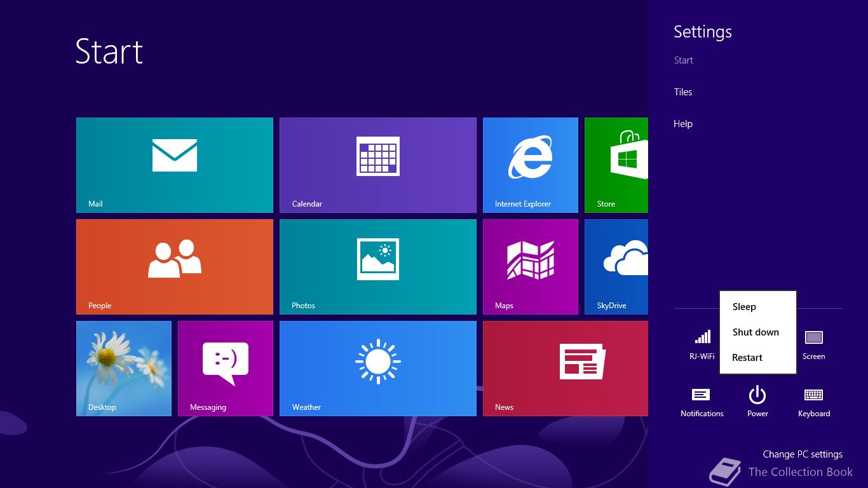Open the Weather tile

(x=378, y=369)
